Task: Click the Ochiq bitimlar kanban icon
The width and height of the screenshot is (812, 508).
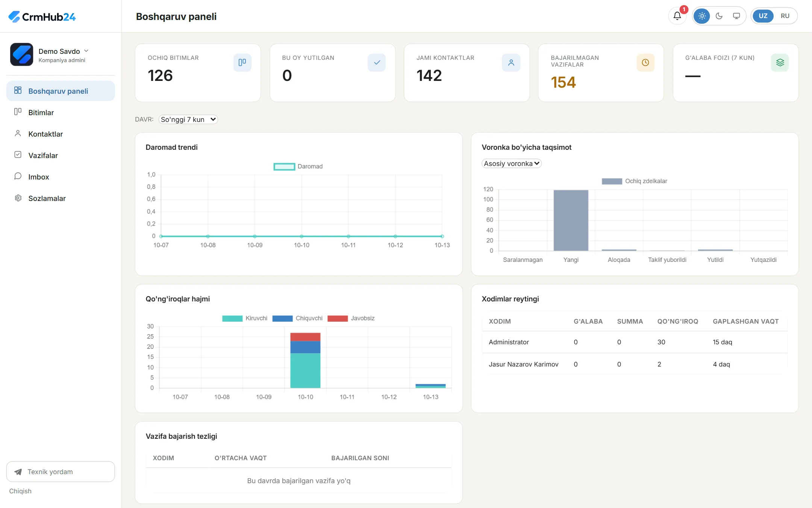Action: pyautogui.click(x=242, y=62)
